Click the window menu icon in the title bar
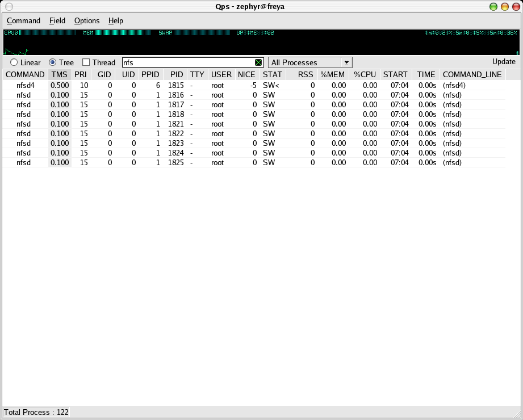Viewport: 523px width, 420px height. tap(9, 7)
